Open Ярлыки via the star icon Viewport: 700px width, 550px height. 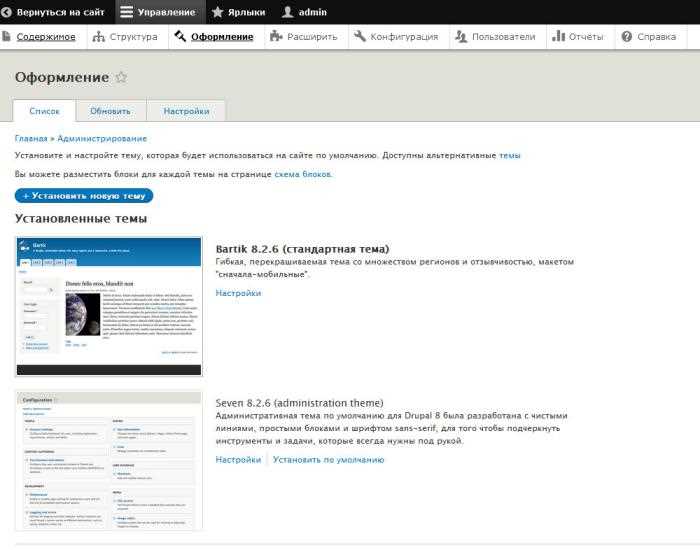217,12
